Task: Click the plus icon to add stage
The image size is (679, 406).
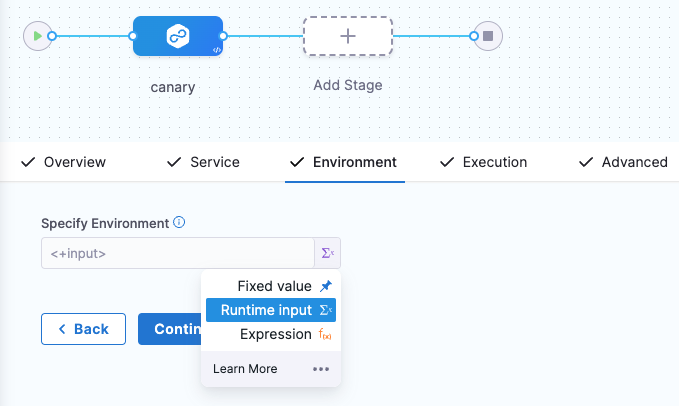Action: coord(347,36)
